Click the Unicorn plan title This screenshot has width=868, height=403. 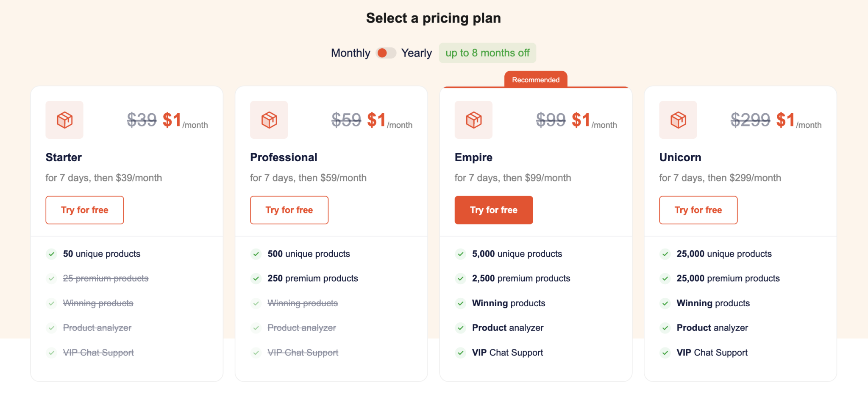coord(680,157)
